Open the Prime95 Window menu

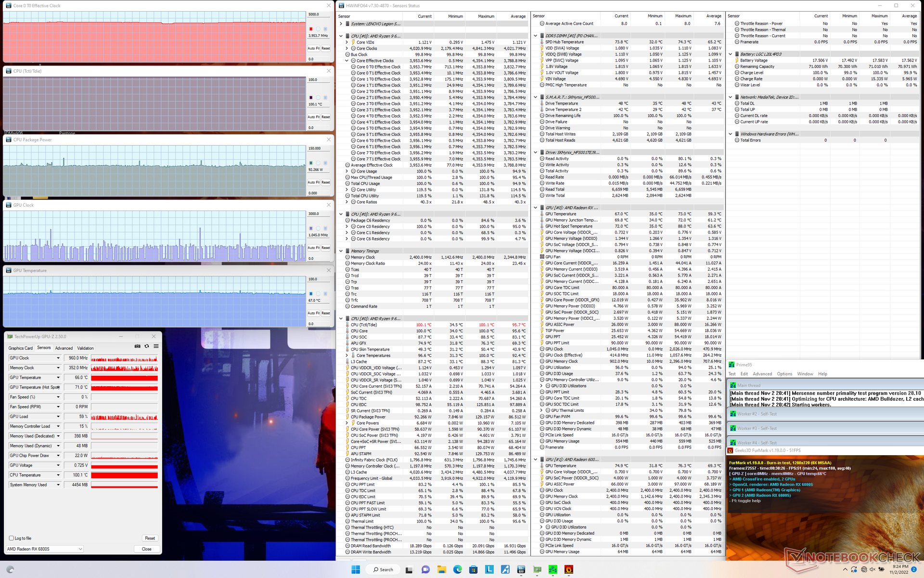click(x=805, y=374)
